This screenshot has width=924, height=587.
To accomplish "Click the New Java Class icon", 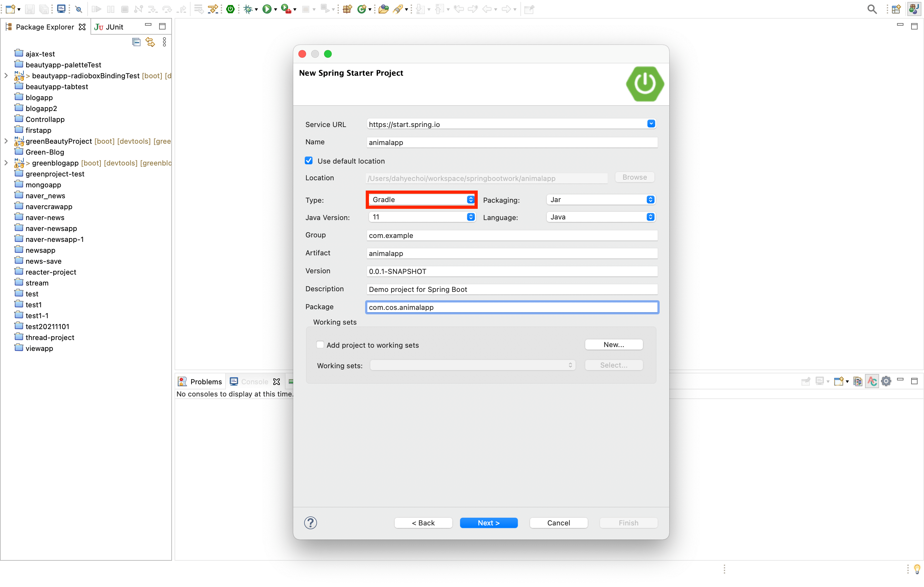I will [362, 9].
